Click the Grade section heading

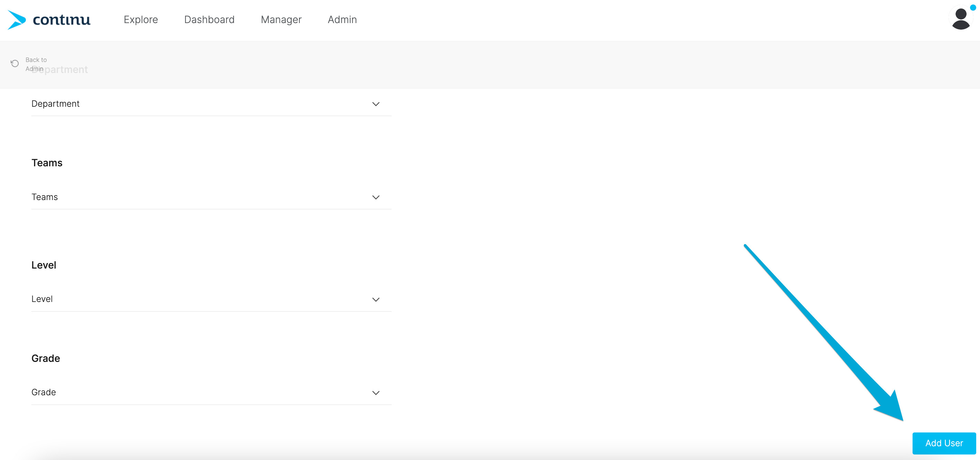click(x=46, y=358)
